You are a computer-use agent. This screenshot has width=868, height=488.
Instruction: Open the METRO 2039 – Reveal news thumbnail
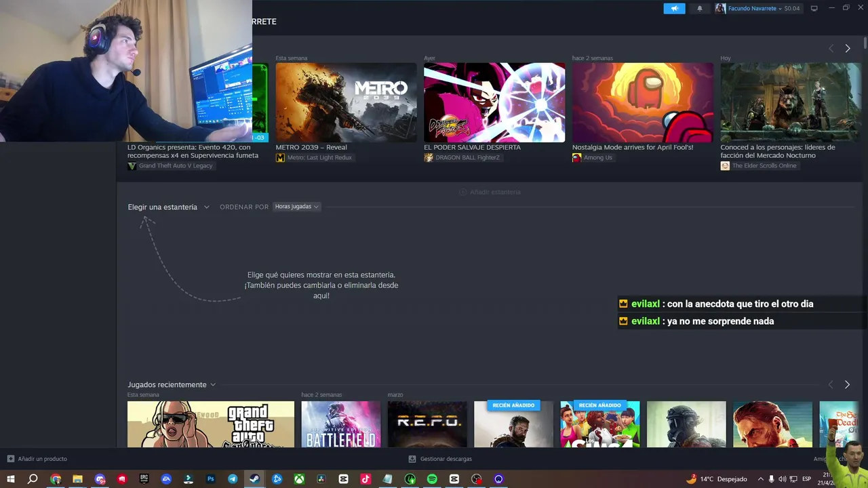pos(346,102)
